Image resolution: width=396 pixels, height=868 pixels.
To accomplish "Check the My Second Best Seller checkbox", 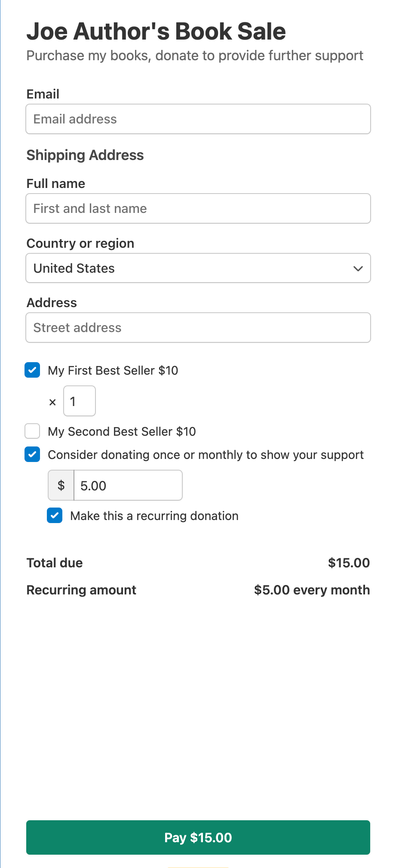I will click(x=33, y=431).
